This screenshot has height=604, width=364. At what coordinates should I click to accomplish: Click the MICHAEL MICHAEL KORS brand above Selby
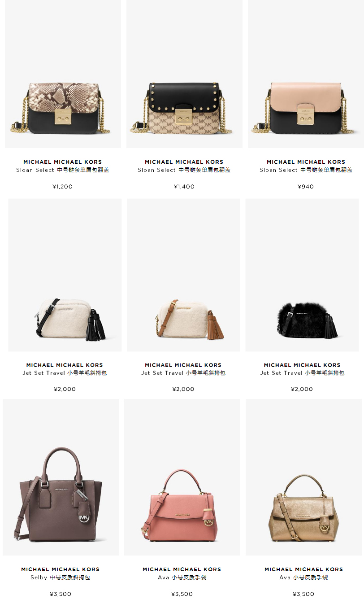point(61,569)
